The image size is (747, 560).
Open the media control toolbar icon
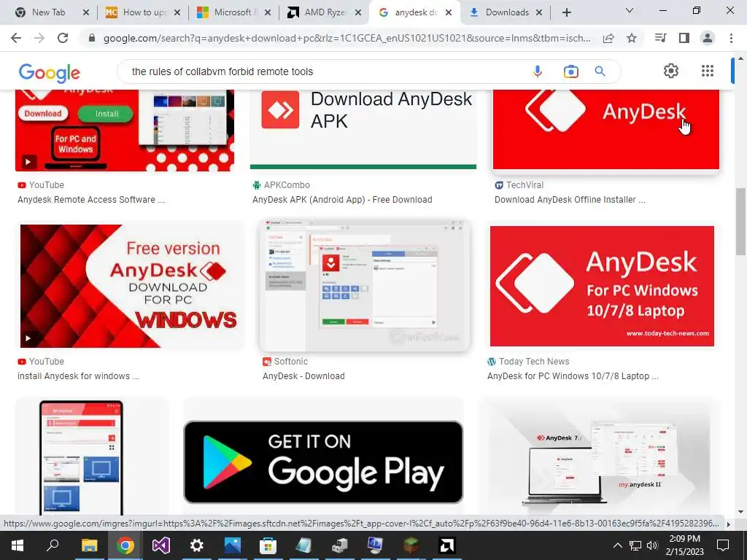(660, 38)
